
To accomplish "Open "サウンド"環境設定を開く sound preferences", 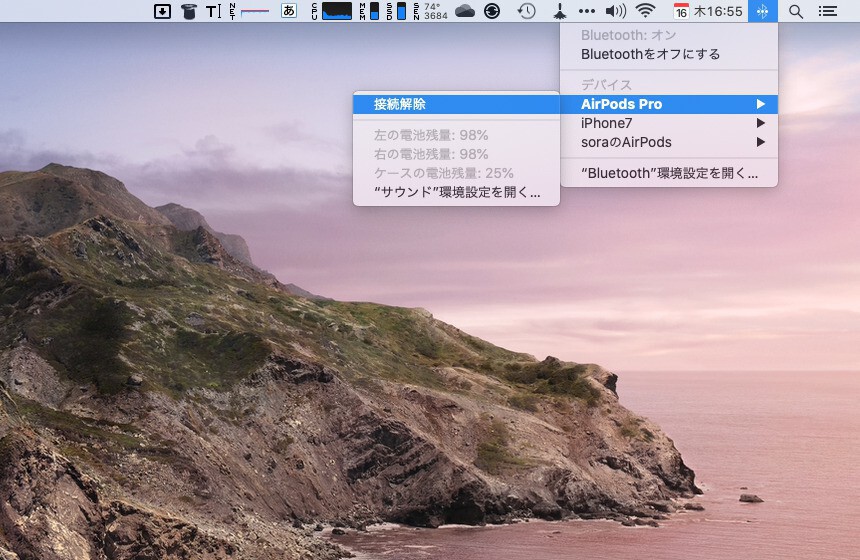I will click(456, 192).
